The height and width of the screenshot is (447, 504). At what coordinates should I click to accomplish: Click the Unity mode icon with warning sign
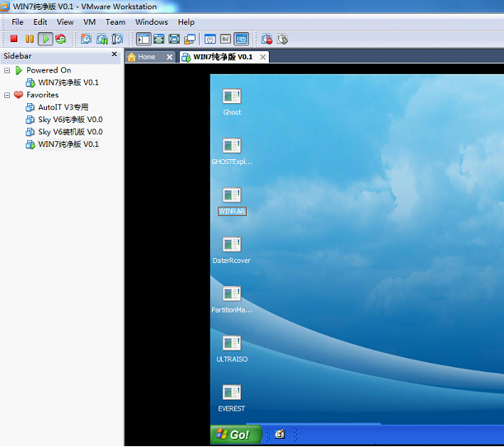pyautogui.click(x=190, y=39)
